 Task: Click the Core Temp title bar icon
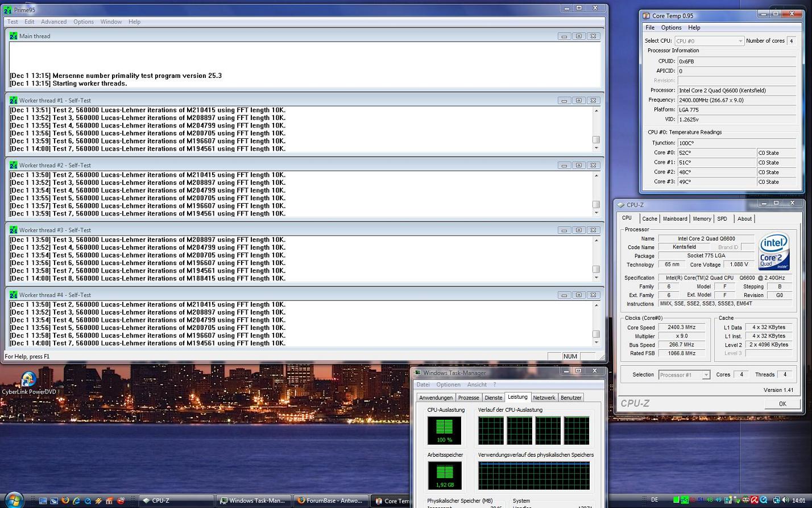coord(646,15)
